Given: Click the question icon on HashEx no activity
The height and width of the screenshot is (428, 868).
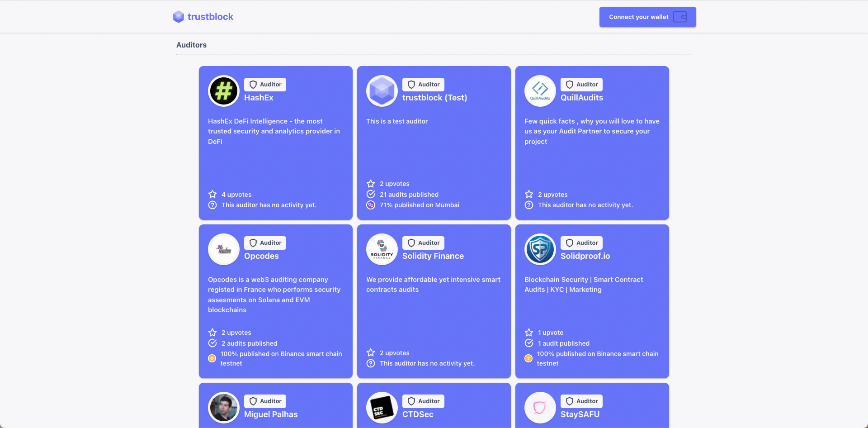Looking at the screenshot, I should click(x=212, y=205).
